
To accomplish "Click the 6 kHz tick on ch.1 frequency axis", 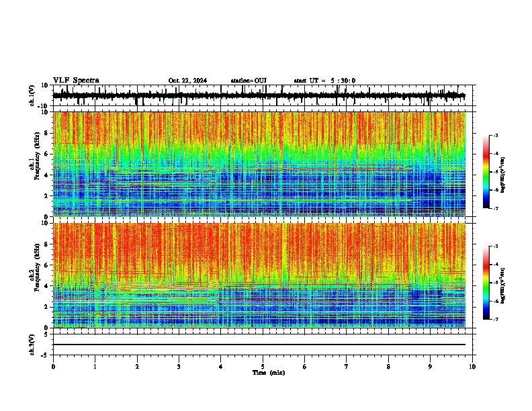I will [47, 154].
